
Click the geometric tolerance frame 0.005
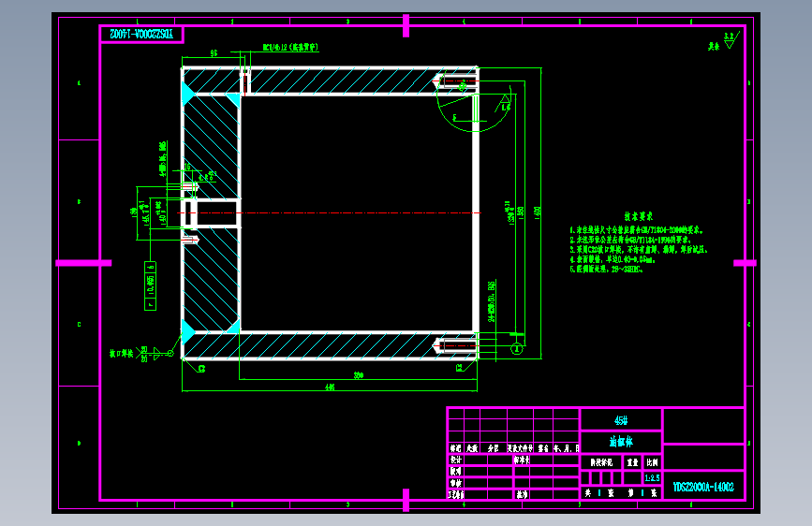(150, 285)
